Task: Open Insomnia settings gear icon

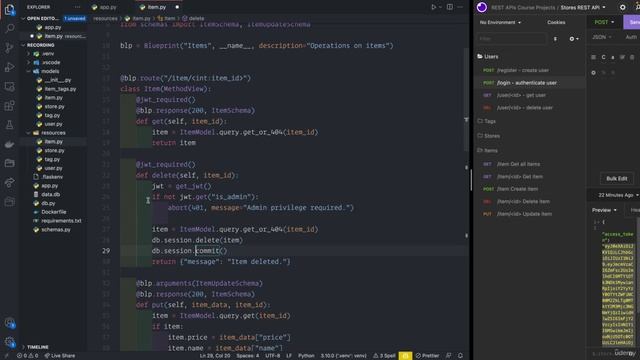Action: point(622,7)
